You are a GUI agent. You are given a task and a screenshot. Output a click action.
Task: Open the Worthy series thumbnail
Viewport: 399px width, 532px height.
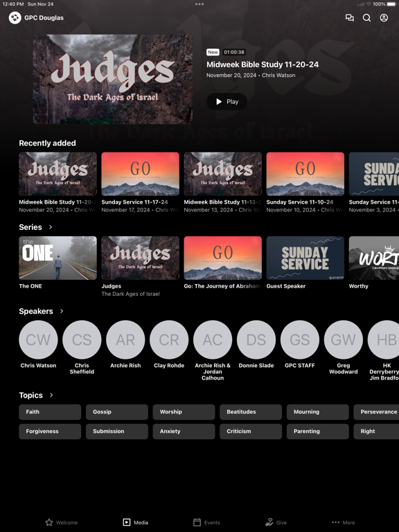374,258
